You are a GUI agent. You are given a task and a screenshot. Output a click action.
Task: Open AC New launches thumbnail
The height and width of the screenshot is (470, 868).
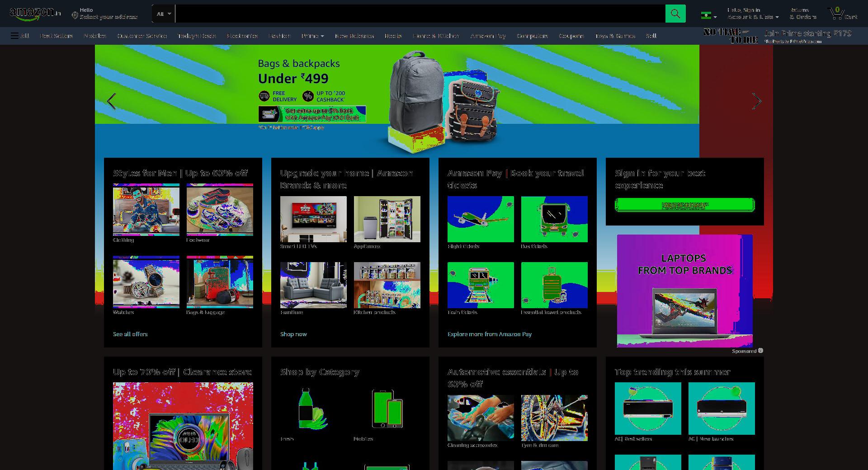coord(722,409)
